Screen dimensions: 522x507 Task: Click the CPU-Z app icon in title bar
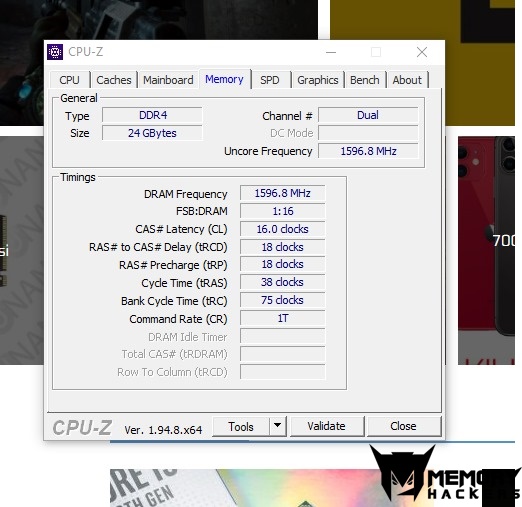[x=55, y=52]
